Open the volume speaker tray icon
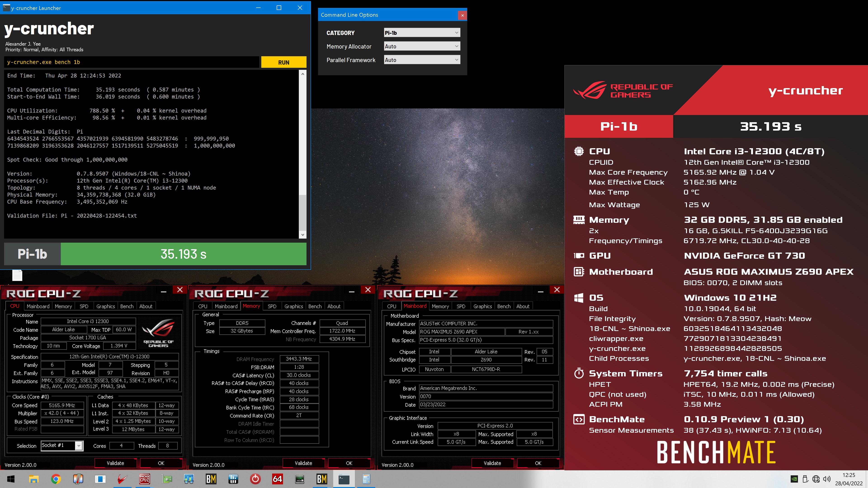 [x=827, y=479]
